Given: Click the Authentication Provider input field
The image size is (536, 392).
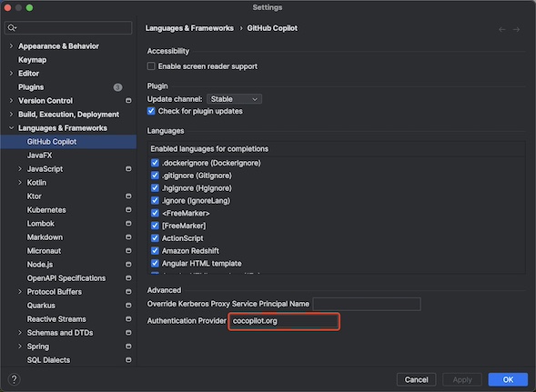Looking at the screenshot, I should (284, 321).
